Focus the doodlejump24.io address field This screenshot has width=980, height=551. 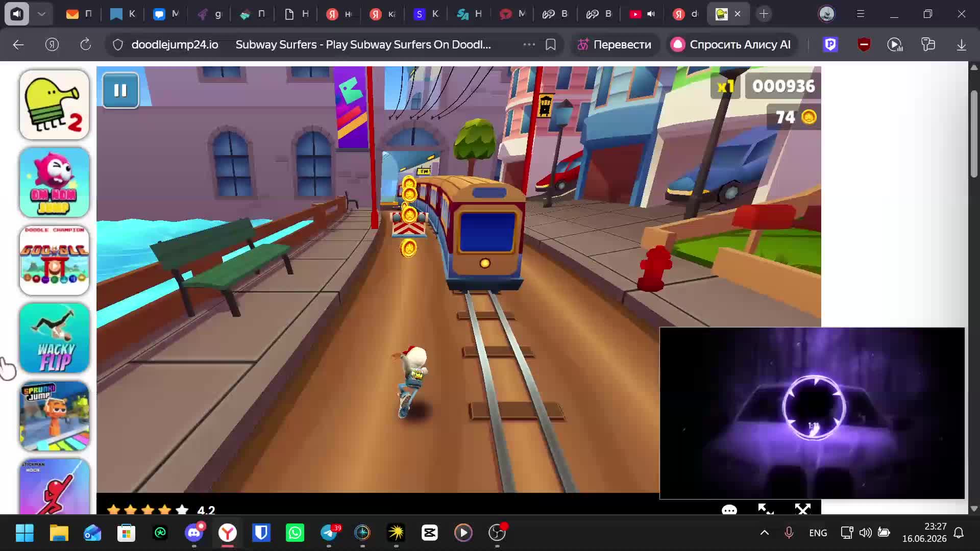[175, 45]
